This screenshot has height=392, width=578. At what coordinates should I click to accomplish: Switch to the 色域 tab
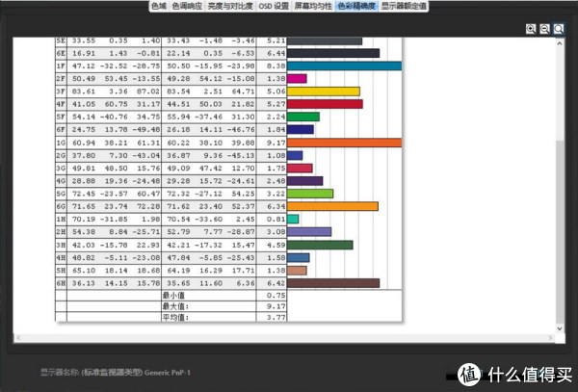tap(159, 7)
